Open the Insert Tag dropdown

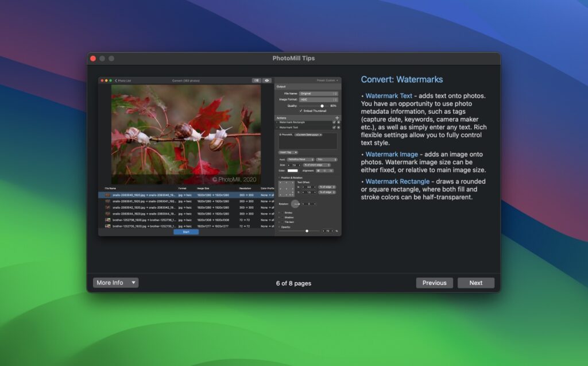pos(288,152)
